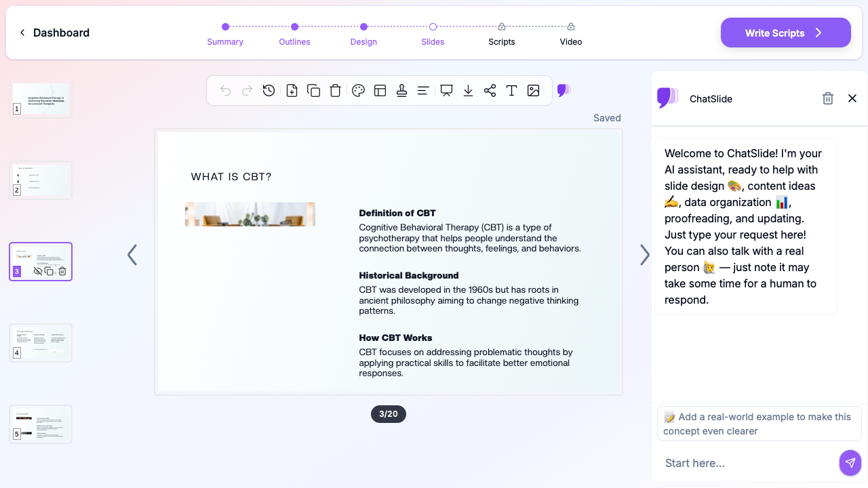Click the stamp branding icon
The image size is (868, 488).
402,91
